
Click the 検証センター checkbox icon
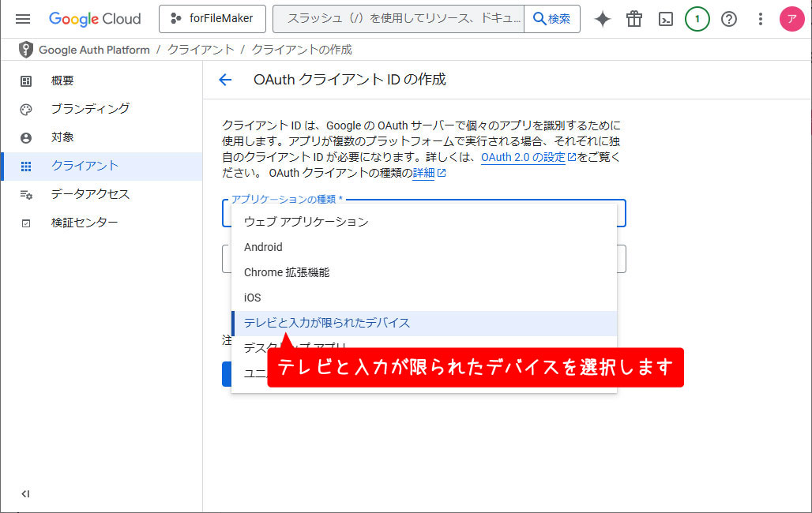pyautogui.click(x=26, y=223)
